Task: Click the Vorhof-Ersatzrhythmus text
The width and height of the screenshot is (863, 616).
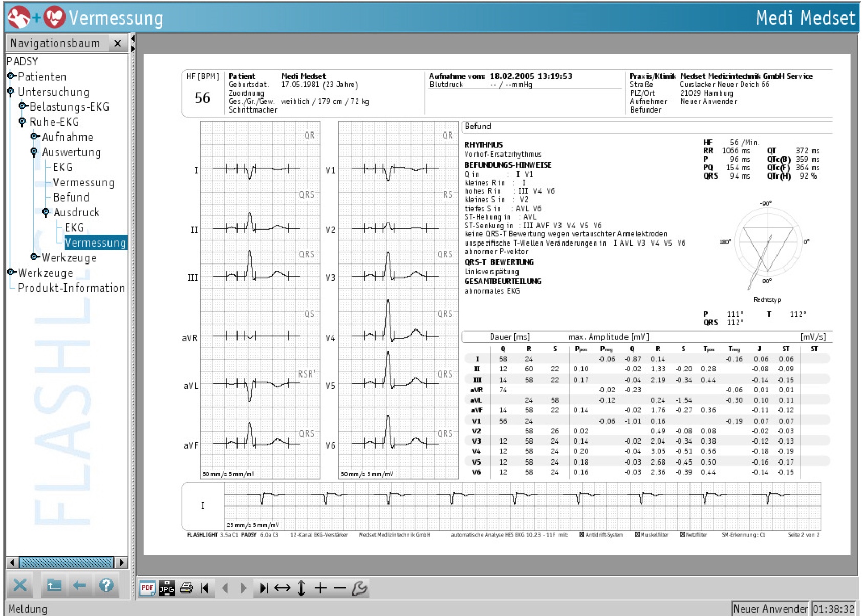Action: (x=503, y=155)
